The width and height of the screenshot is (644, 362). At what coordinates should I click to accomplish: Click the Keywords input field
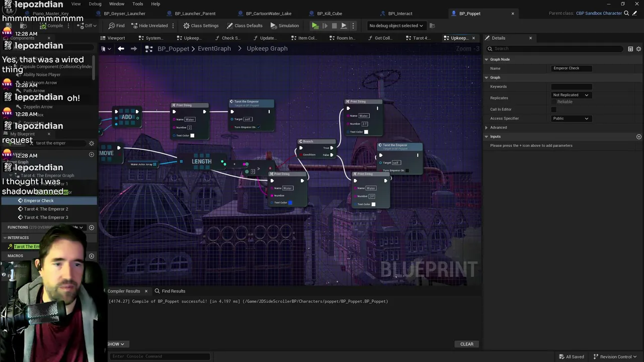click(x=572, y=86)
